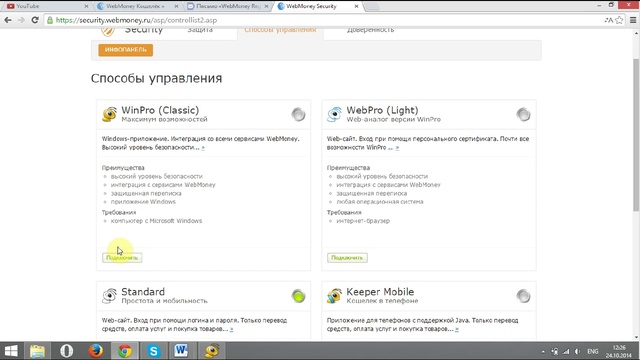Image resolution: width=640 pixels, height=360 pixels.
Task: Open the Windows Start button
Action: [11, 351]
